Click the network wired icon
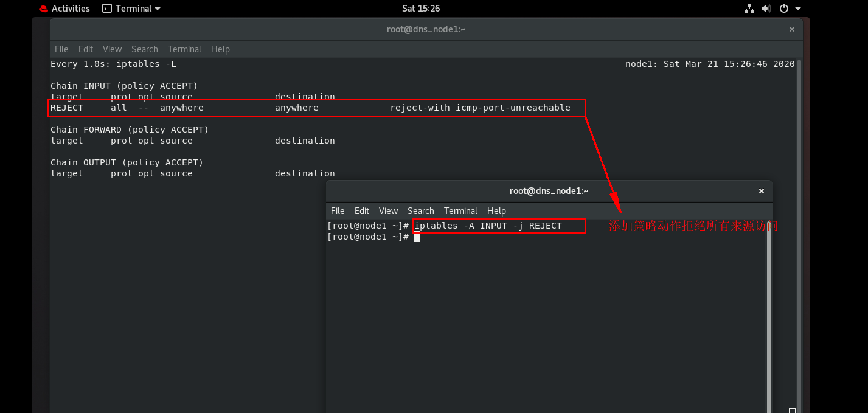The width and height of the screenshot is (868, 413). tap(749, 9)
